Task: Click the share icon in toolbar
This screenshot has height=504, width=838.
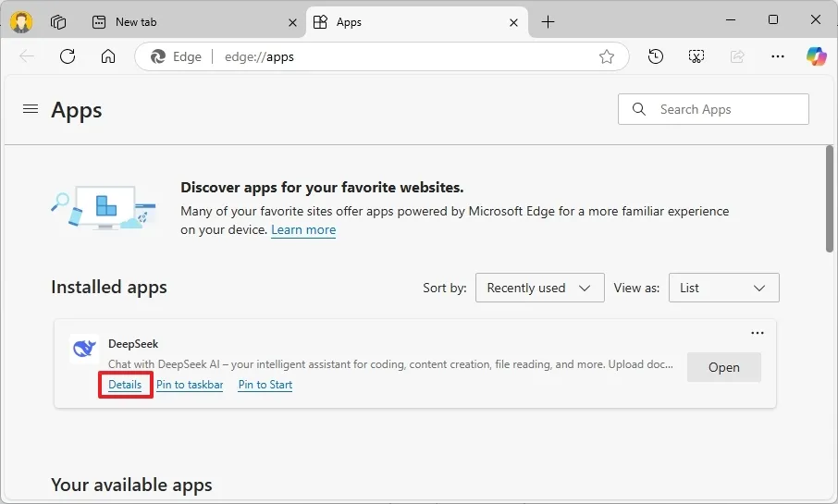Action: (x=737, y=56)
